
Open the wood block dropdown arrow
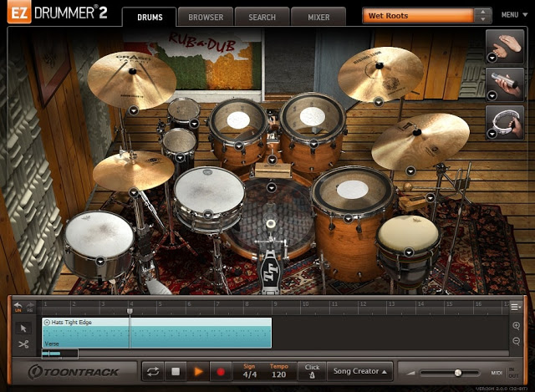pos(431,197)
